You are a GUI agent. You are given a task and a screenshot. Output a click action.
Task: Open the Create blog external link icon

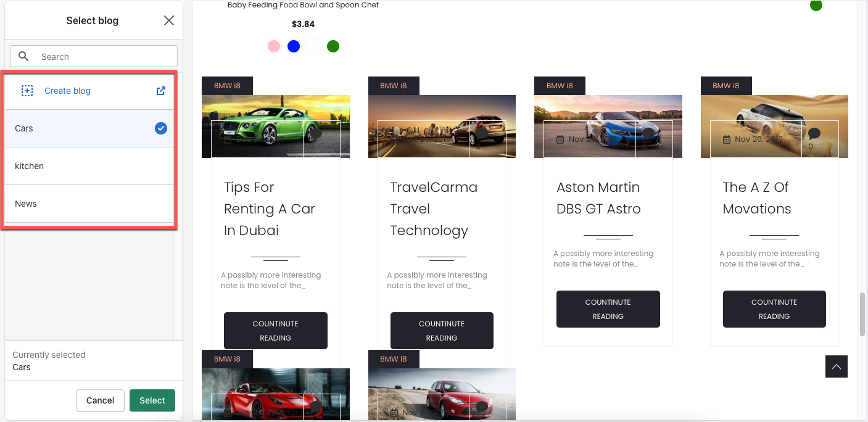161,91
